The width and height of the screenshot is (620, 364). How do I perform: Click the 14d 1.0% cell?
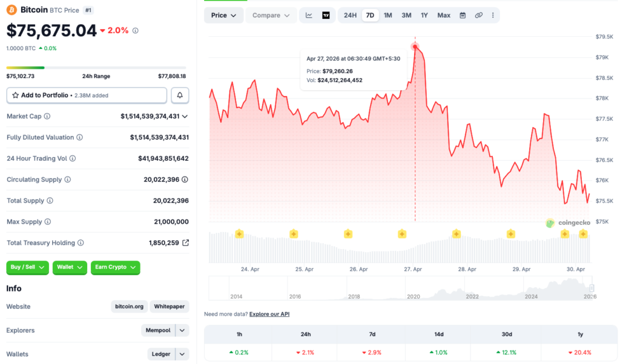pos(438,353)
